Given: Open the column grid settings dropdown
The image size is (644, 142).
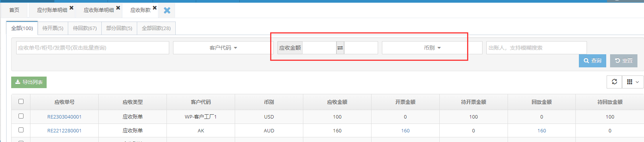Looking at the screenshot, I should click(x=632, y=82).
